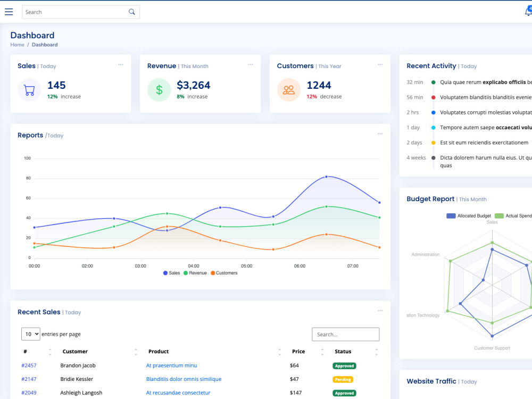Click the search magnifier icon
532x399 pixels.
coord(131,12)
